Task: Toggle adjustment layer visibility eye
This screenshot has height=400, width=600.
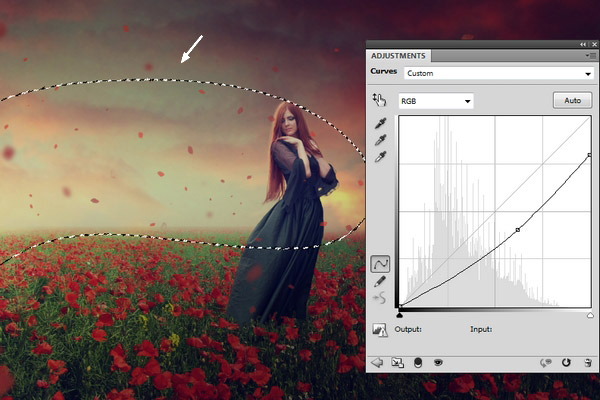Action: pos(438,363)
